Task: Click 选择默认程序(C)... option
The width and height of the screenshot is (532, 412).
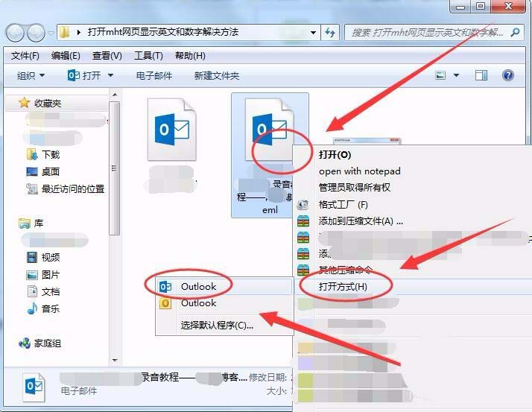Action: point(217,325)
